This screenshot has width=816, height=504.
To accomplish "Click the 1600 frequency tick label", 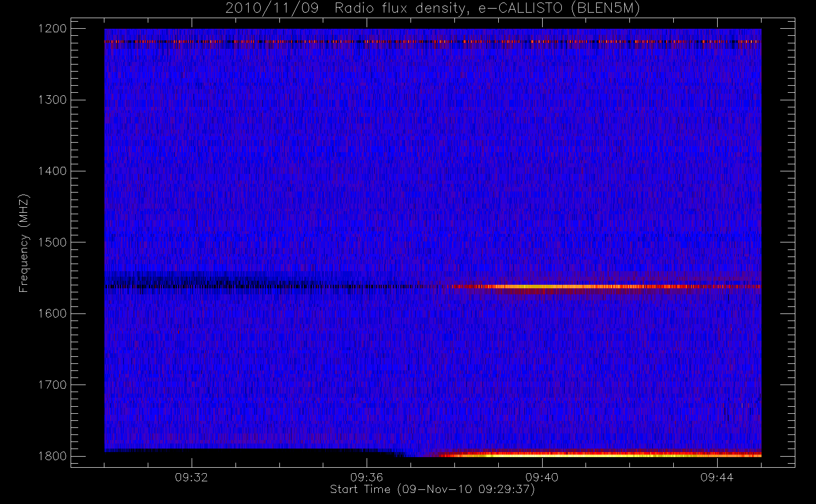I will tap(52, 313).
